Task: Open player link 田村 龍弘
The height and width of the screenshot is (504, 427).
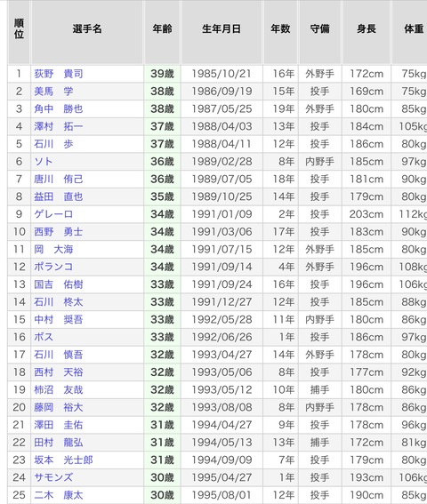Action: coord(59,443)
